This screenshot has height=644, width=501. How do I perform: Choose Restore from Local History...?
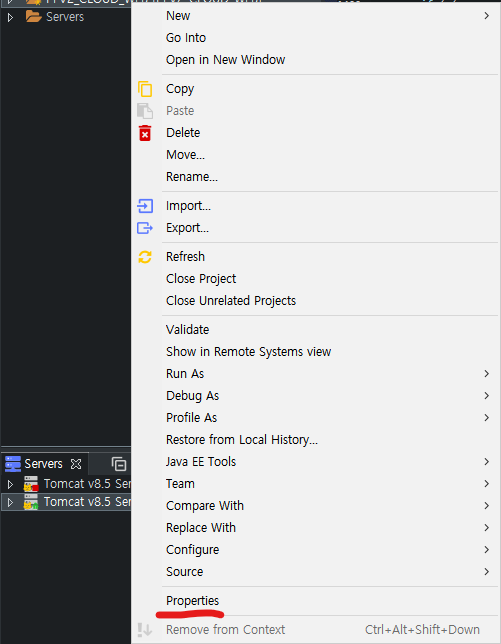coord(242,440)
